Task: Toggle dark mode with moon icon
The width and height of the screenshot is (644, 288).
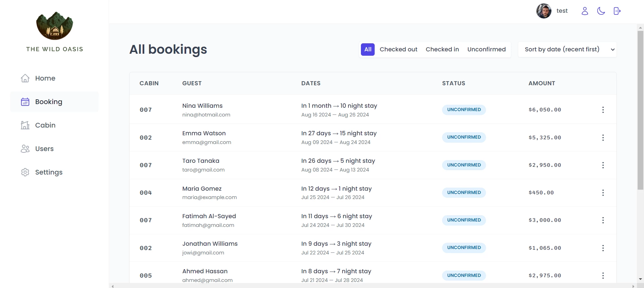Action: [x=601, y=11]
